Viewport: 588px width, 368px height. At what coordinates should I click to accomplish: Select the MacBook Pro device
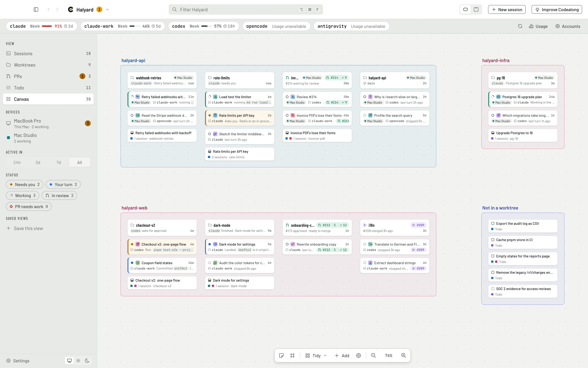tap(48, 123)
